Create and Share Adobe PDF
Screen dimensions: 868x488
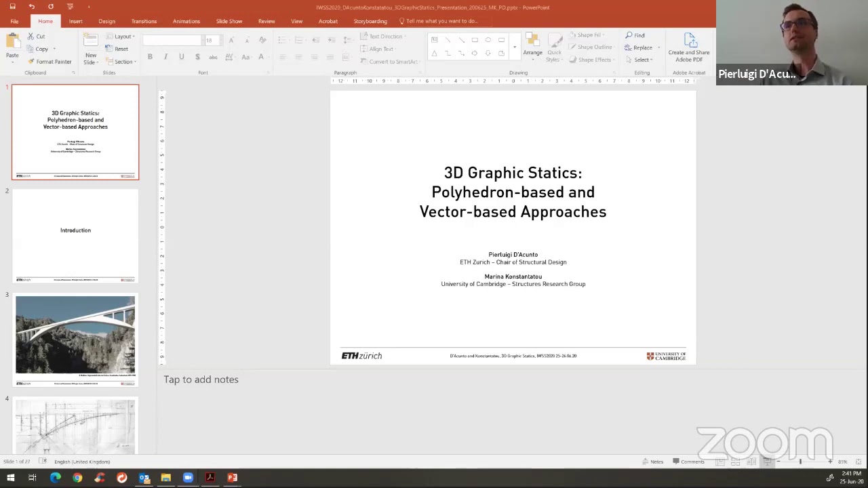(x=689, y=48)
